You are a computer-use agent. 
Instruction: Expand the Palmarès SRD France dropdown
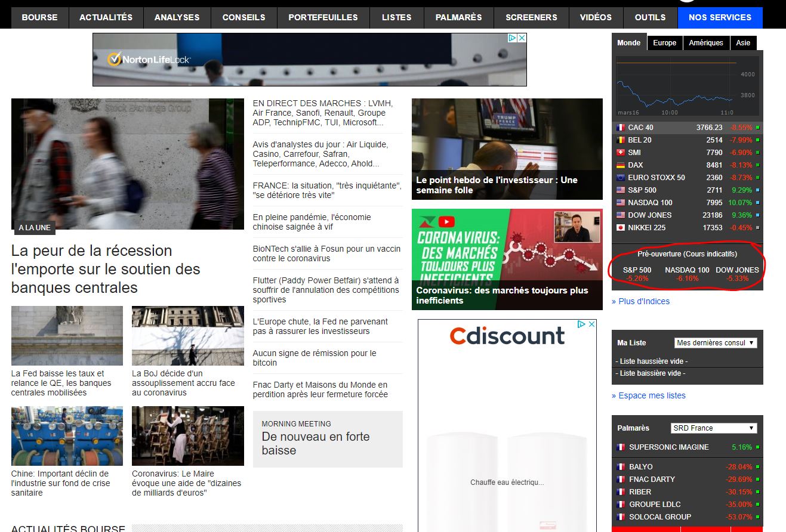tap(714, 428)
